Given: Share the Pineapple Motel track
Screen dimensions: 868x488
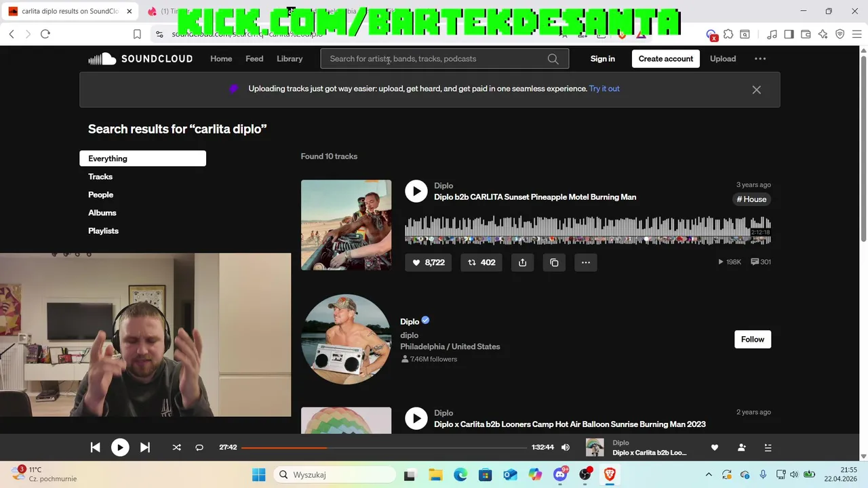Looking at the screenshot, I should coord(522,262).
